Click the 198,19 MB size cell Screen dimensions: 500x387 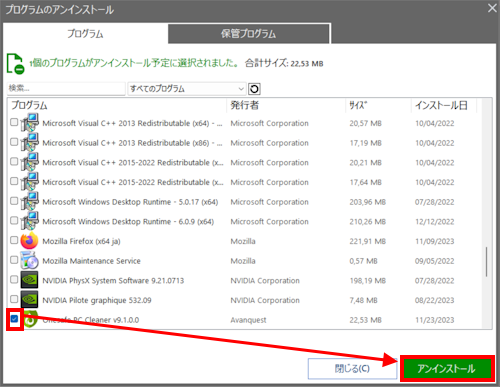(367, 281)
